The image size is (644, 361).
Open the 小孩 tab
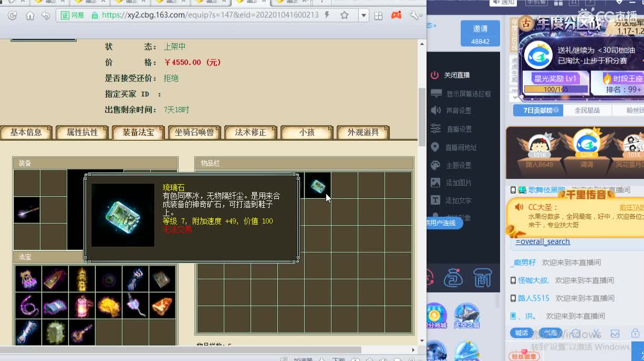point(307,132)
